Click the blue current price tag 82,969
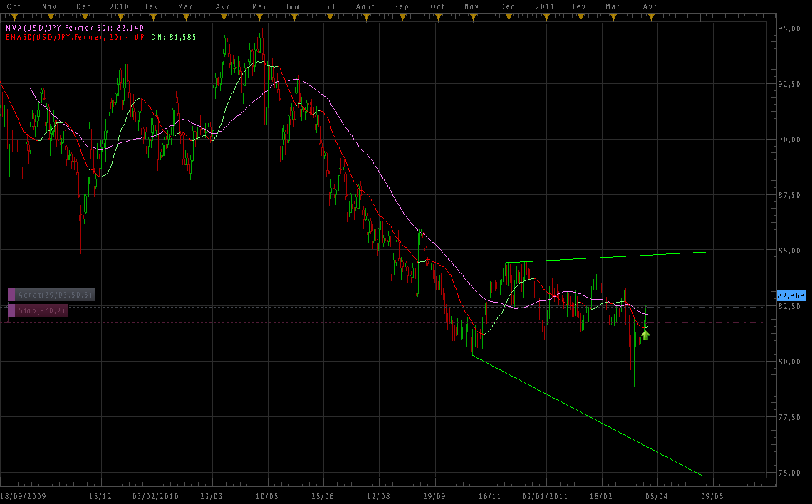Viewport: 812px width, 504px height. pos(791,295)
